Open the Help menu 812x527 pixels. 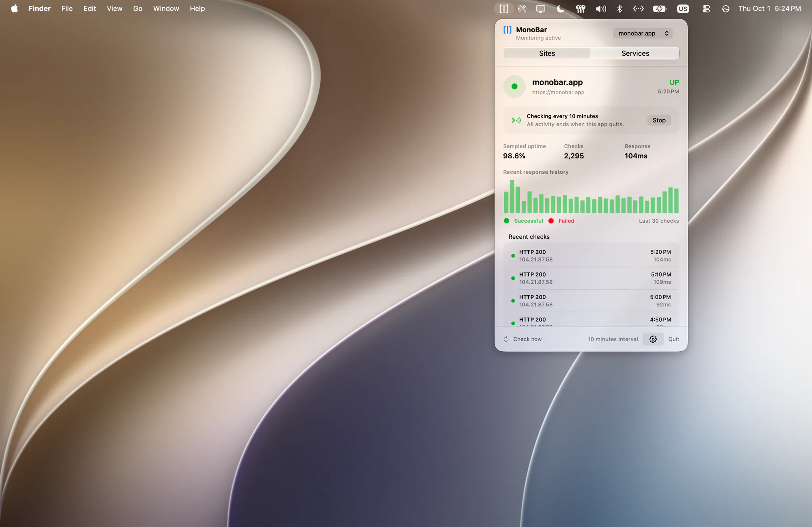tap(197, 8)
